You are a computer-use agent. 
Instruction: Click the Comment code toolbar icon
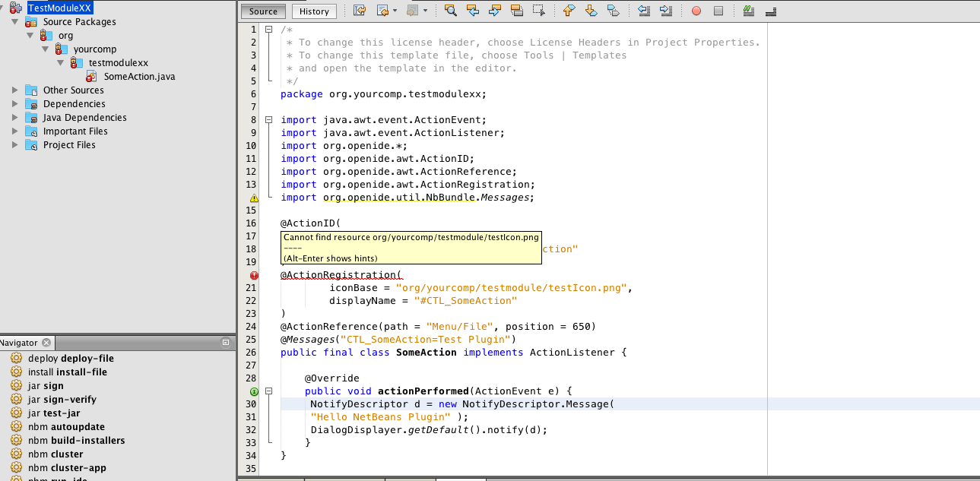click(x=749, y=11)
